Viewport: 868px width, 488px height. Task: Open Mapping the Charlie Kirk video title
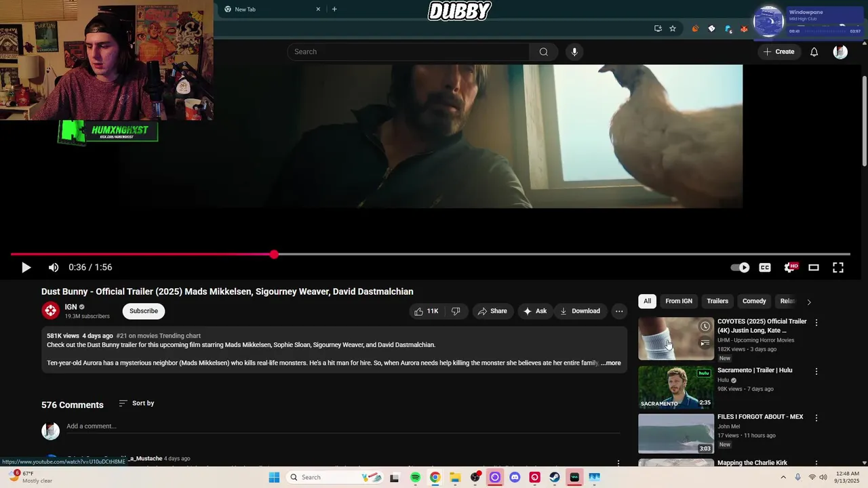tap(753, 463)
